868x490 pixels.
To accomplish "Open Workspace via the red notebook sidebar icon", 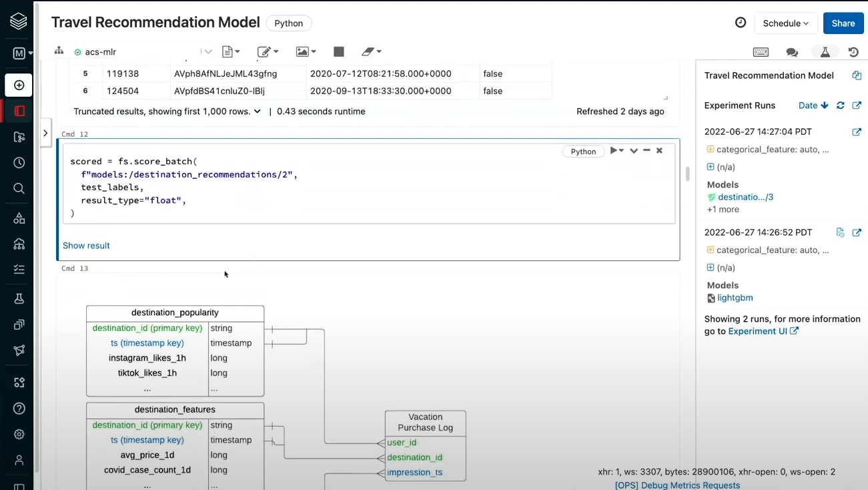I will [x=19, y=111].
